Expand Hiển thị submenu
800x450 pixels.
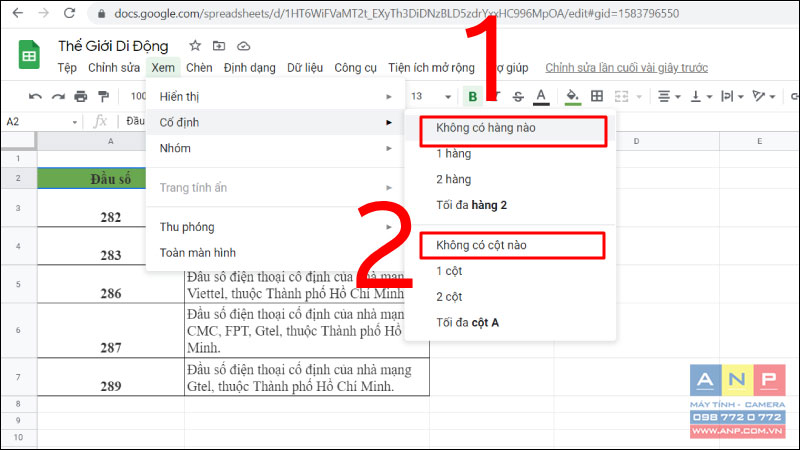pyautogui.click(x=276, y=96)
